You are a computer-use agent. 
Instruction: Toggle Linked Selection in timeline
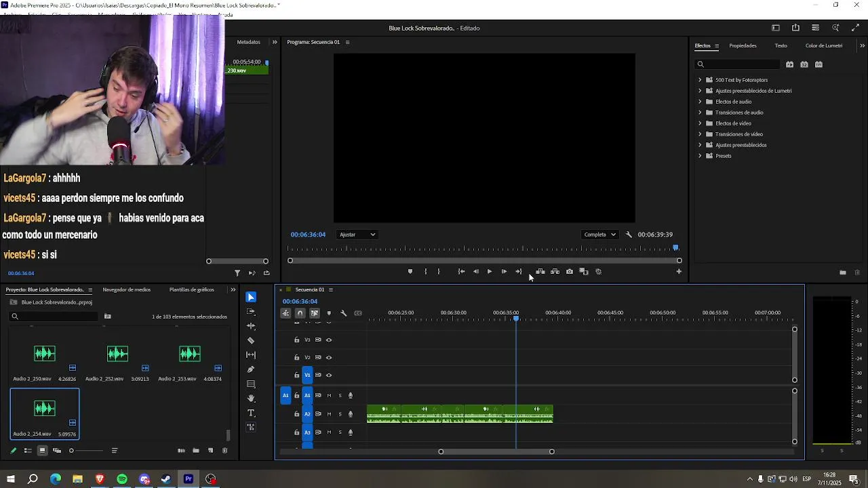click(x=315, y=313)
